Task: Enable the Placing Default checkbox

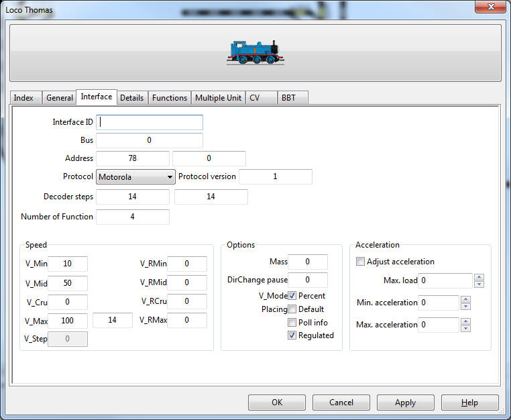Action: coord(292,309)
